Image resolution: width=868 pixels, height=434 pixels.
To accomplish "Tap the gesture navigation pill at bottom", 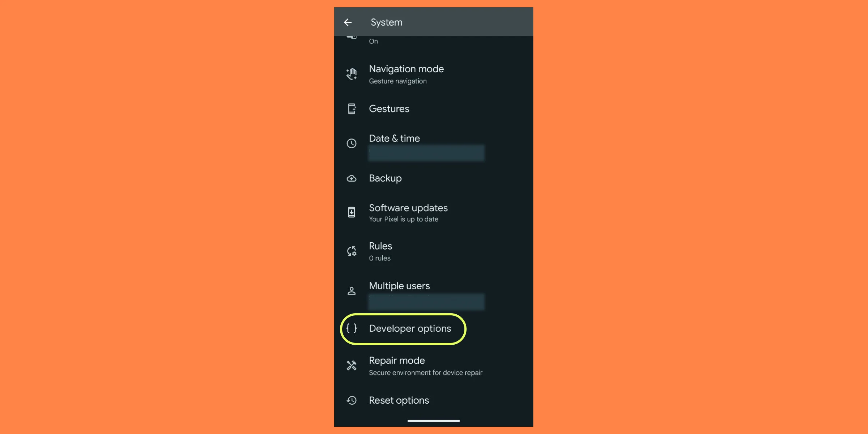I will click(433, 421).
